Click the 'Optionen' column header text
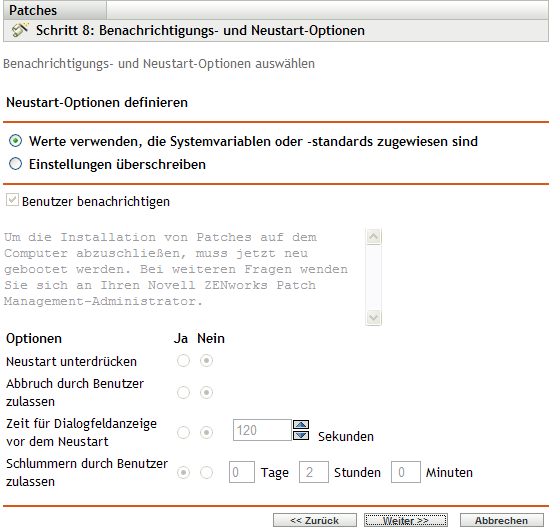This screenshot has width=550, height=531. [x=34, y=338]
